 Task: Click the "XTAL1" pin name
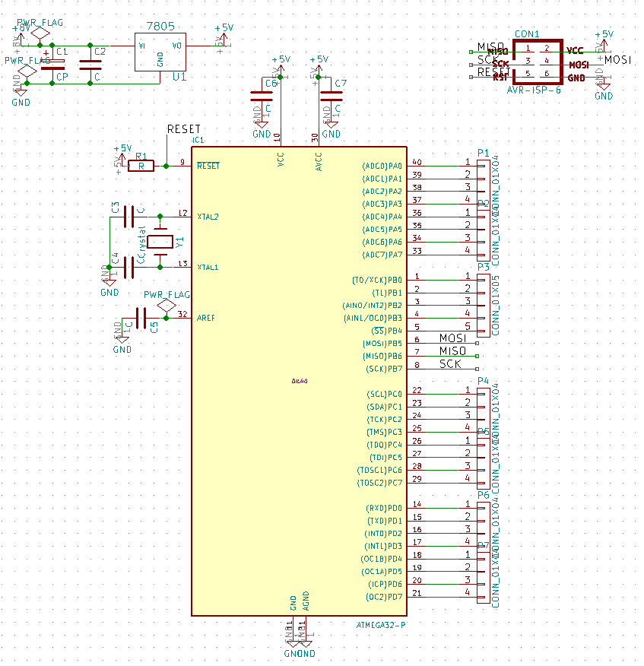click(x=208, y=268)
